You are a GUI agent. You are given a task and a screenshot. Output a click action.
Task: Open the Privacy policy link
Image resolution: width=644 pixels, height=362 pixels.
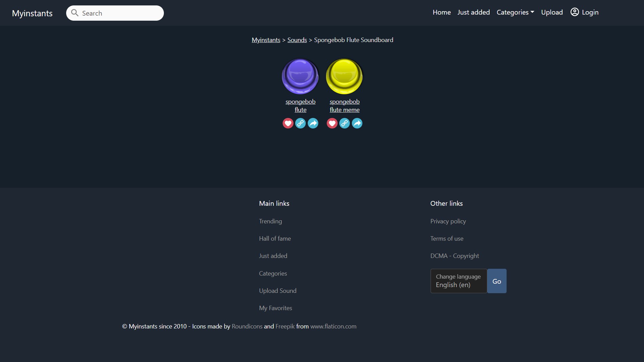[448, 221]
